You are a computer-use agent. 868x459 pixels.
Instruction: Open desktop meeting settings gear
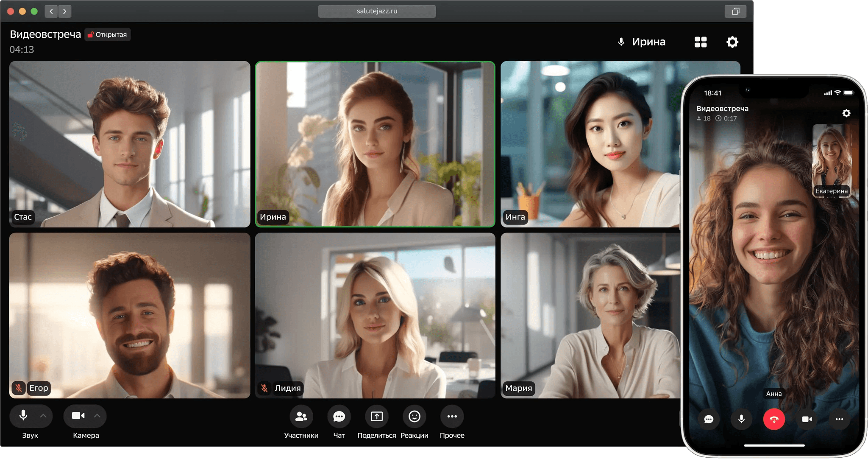732,42
